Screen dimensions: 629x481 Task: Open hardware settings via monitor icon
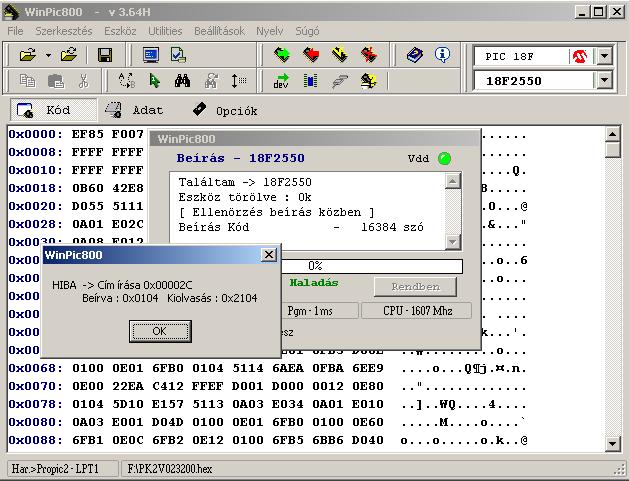(x=151, y=55)
